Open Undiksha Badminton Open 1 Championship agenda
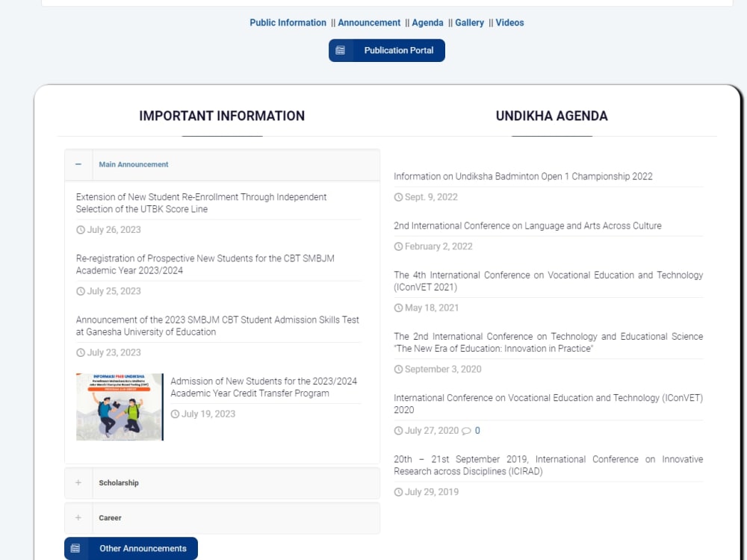Viewport: 747px width, 560px height. pos(523,176)
